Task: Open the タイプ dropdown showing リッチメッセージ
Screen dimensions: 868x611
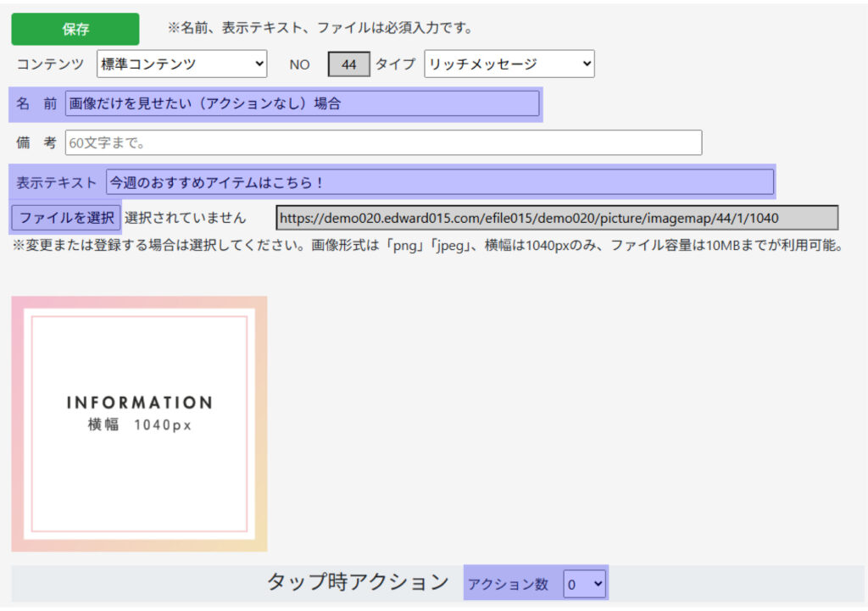Action: 509,64
